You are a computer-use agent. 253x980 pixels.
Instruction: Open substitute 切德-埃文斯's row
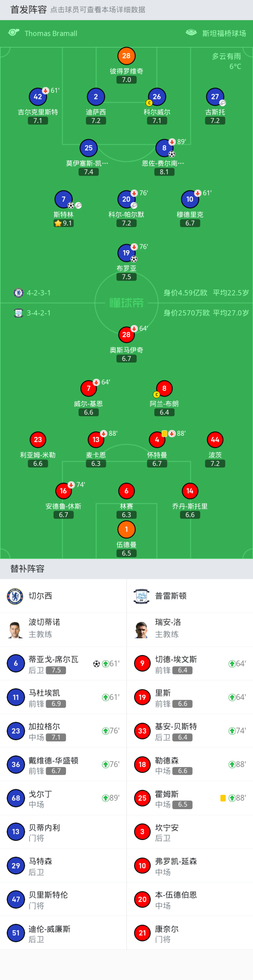pyautogui.click(x=190, y=664)
